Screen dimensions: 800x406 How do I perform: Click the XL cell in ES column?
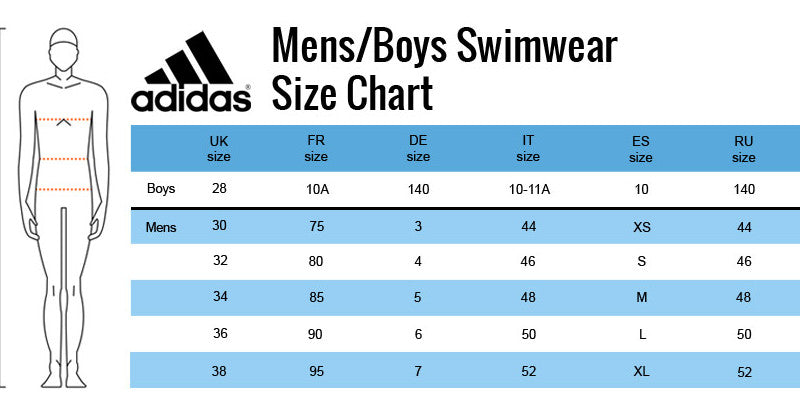(642, 371)
